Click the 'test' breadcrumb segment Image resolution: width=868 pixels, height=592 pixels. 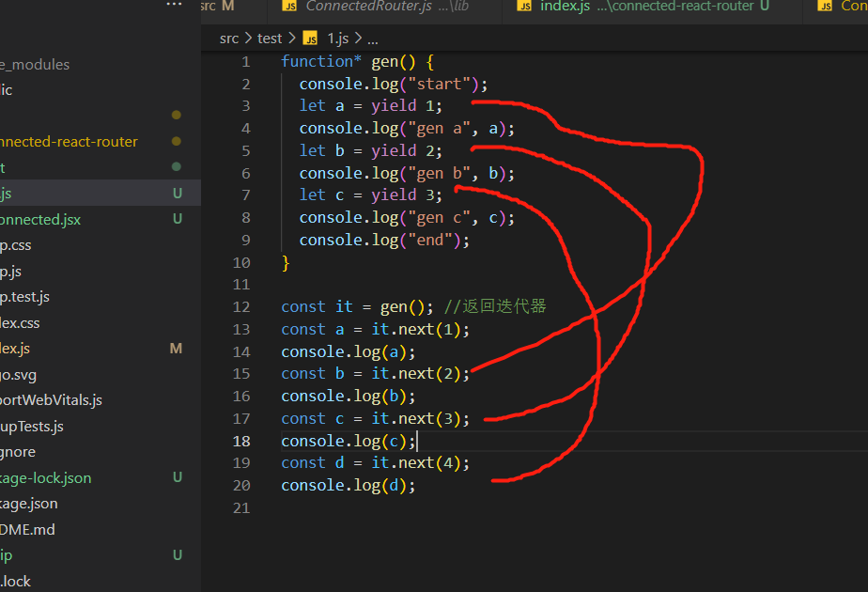click(270, 39)
